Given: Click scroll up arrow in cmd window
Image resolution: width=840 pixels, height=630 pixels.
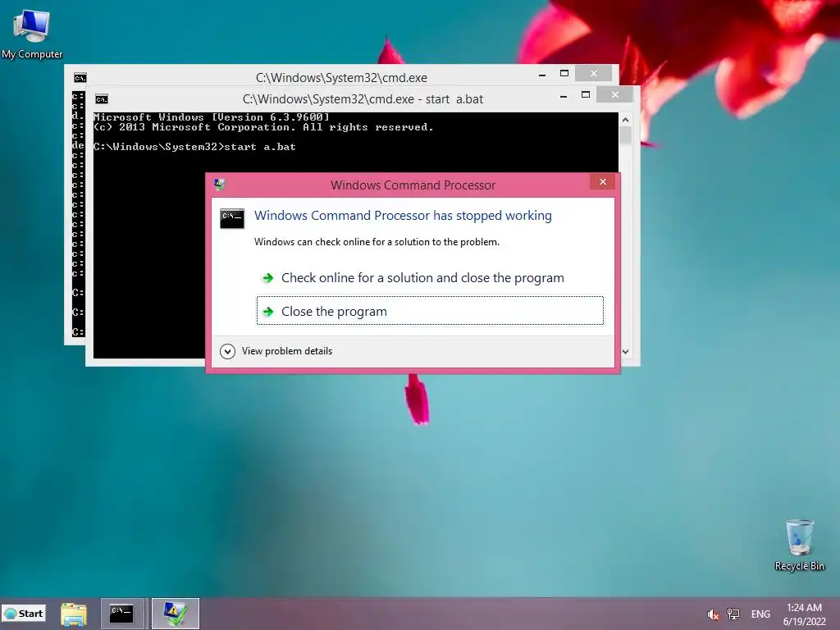Looking at the screenshot, I should pos(625,120).
